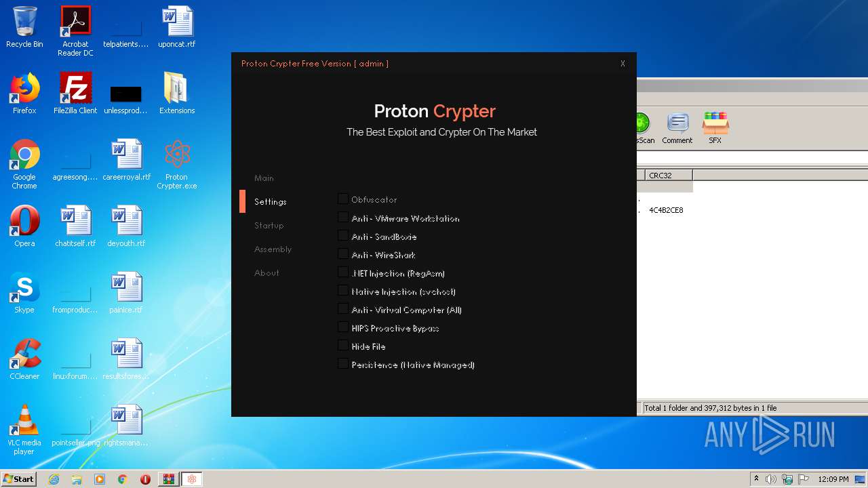
Task: Enable Anti - WireShark checkbox
Action: coord(343,254)
